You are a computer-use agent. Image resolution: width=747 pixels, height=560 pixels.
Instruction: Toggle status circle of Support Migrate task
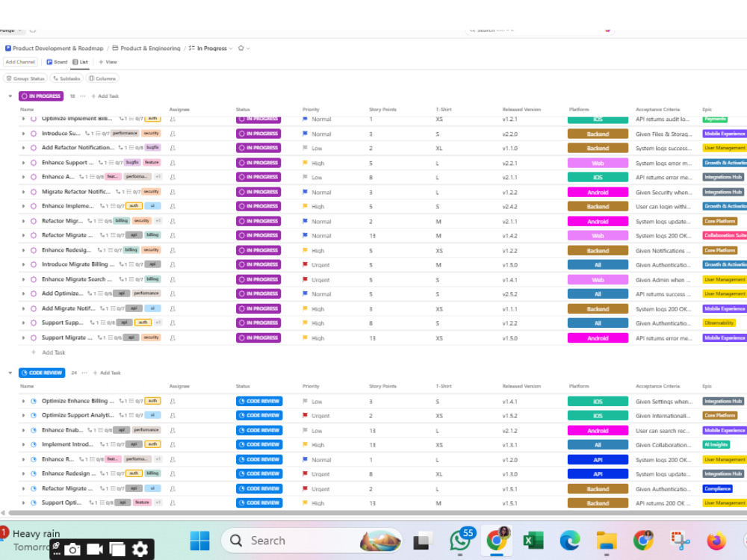coord(34,338)
